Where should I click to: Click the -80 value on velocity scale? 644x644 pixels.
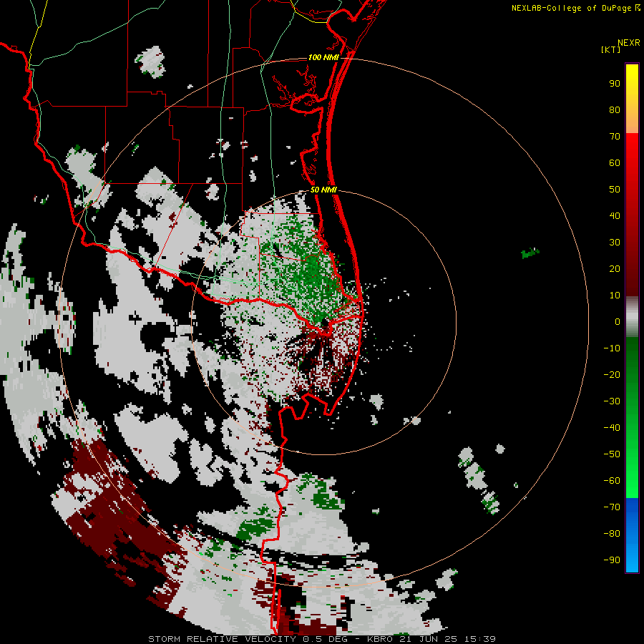click(x=612, y=534)
